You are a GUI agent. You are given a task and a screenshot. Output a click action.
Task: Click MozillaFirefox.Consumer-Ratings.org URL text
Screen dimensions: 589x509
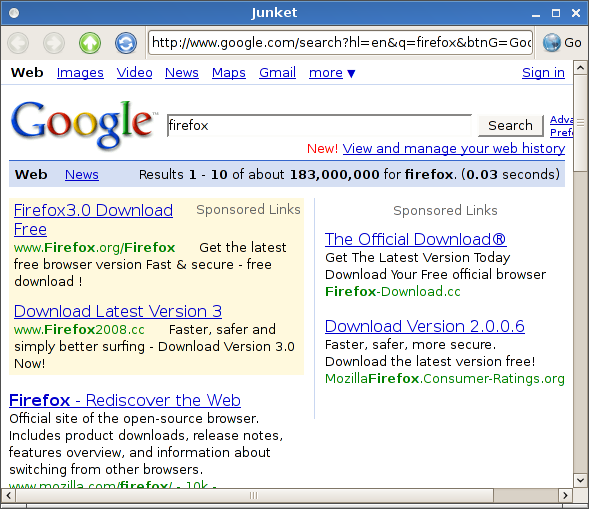(445, 379)
